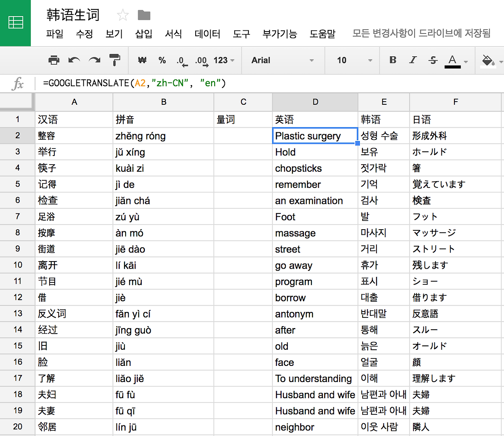This screenshot has height=436, width=504.
Task: Click the fx function icon
Action: click(x=18, y=83)
